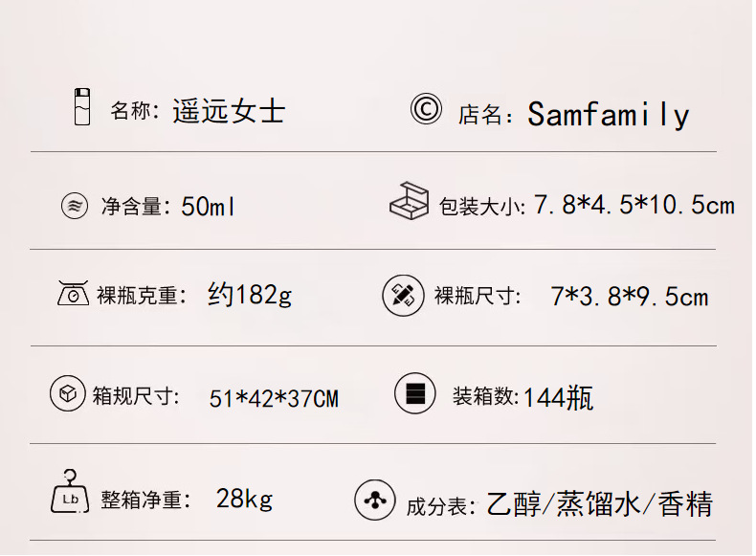This screenshot has width=756, height=556.
Task: Click the perfume bottle icon beside 名称
Action: (82, 106)
